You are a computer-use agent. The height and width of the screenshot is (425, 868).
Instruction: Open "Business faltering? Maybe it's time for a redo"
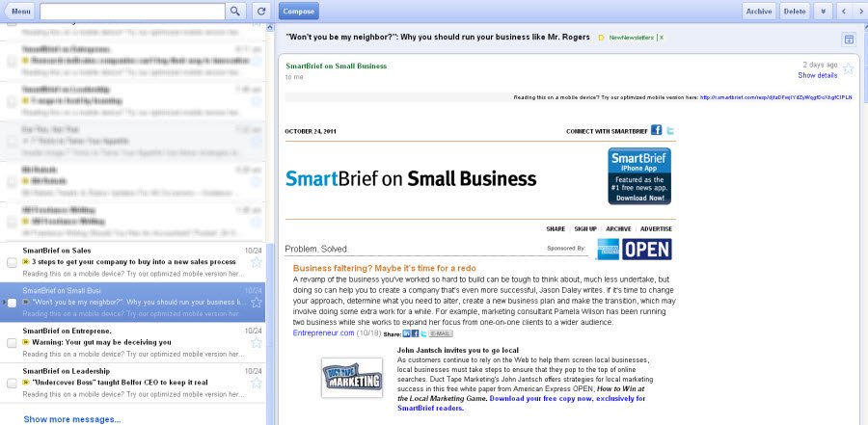tap(384, 268)
